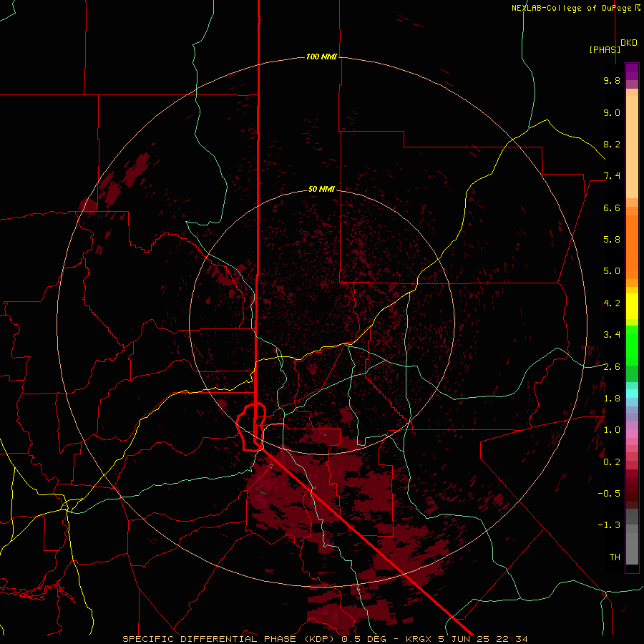Click the 6.6 scale value
Viewport: 644px width, 644px height.
(x=612, y=208)
